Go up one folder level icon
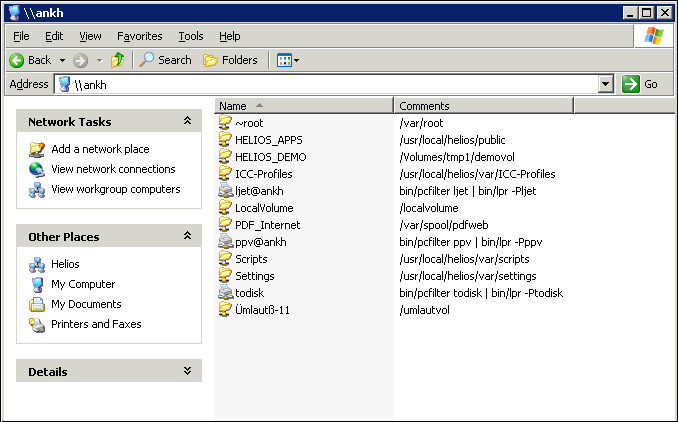The image size is (678, 422). point(117,60)
